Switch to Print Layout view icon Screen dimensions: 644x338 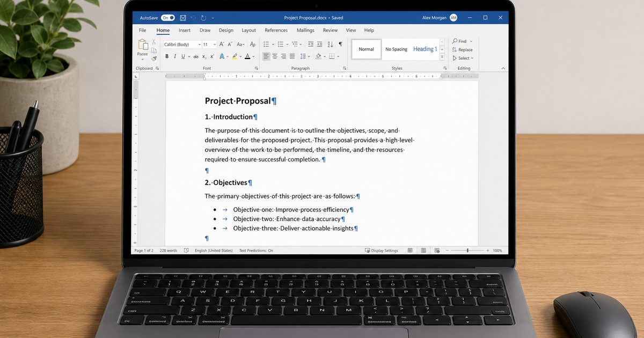pos(423,251)
